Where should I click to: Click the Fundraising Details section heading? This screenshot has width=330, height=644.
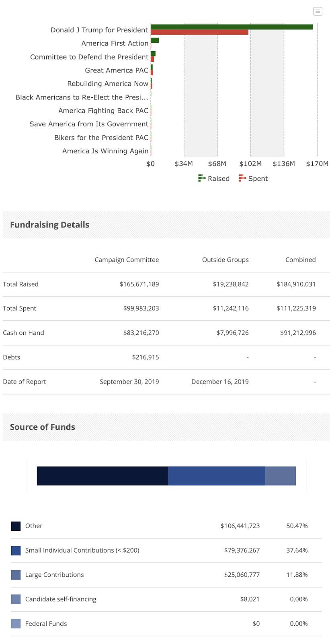click(x=49, y=225)
